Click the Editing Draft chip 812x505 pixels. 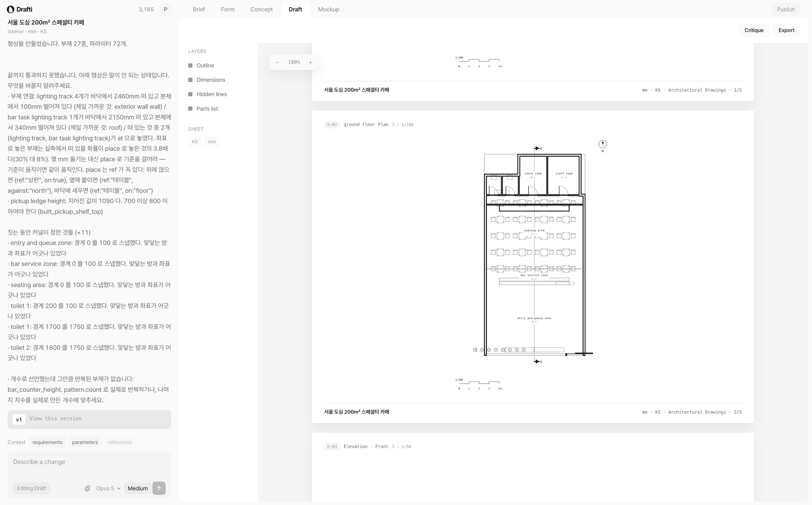point(31,488)
